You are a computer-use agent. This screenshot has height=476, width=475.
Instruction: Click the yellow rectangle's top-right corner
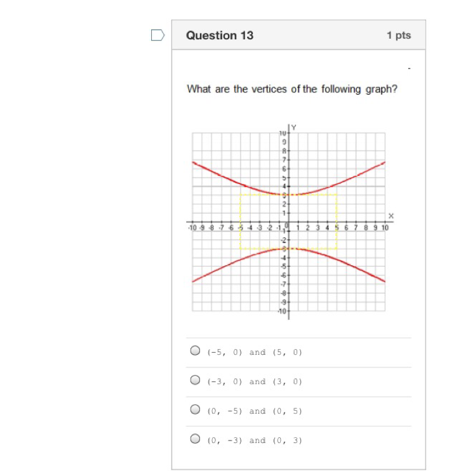(x=337, y=194)
